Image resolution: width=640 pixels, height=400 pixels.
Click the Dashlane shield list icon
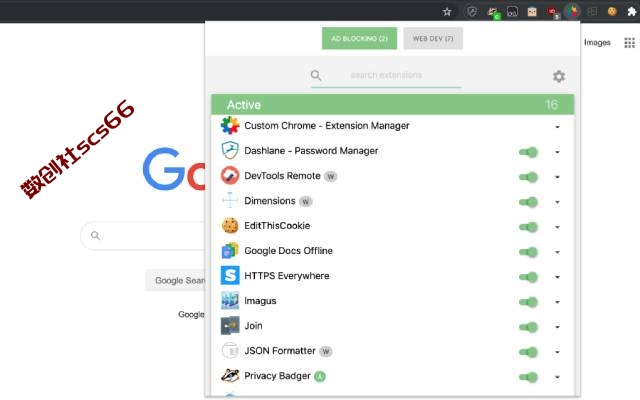[x=230, y=150]
